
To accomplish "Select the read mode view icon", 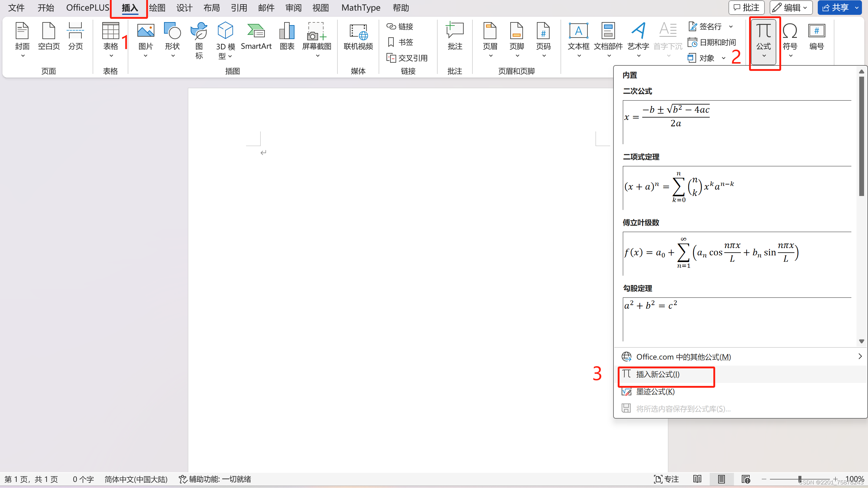I will 697,479.
